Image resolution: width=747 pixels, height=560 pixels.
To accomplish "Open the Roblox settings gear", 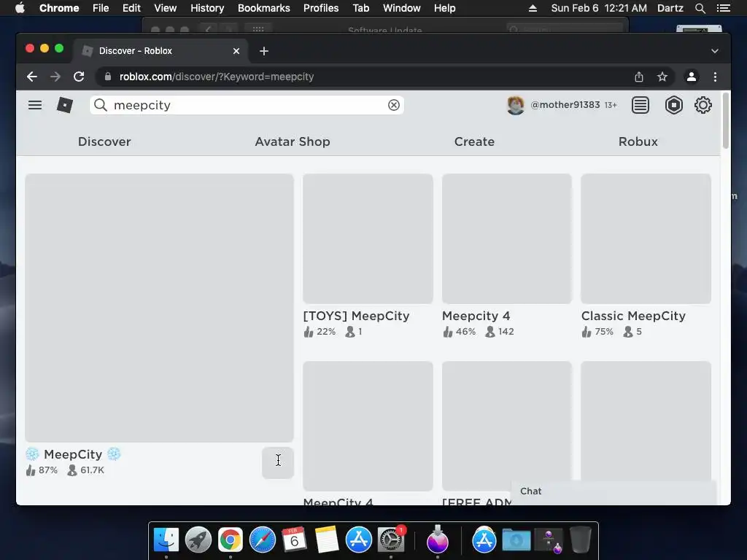I will 703,105.
